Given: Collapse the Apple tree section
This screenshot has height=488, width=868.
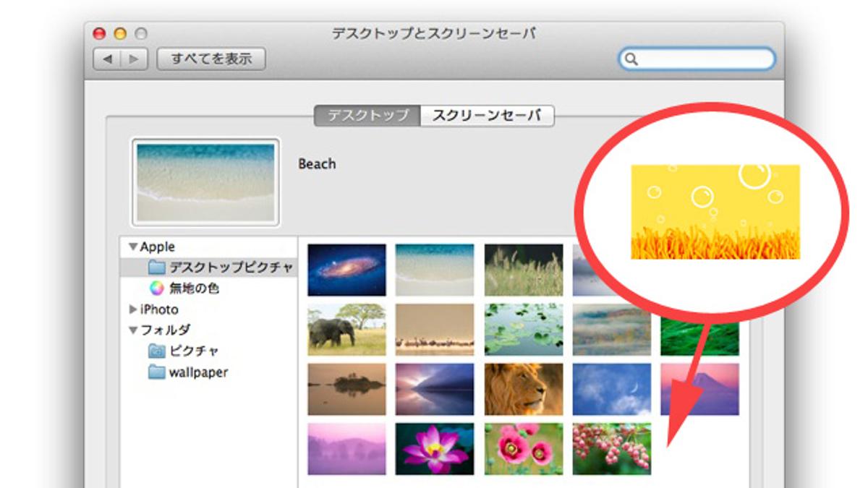Looking at the screenshot, I should coord(132,247).
